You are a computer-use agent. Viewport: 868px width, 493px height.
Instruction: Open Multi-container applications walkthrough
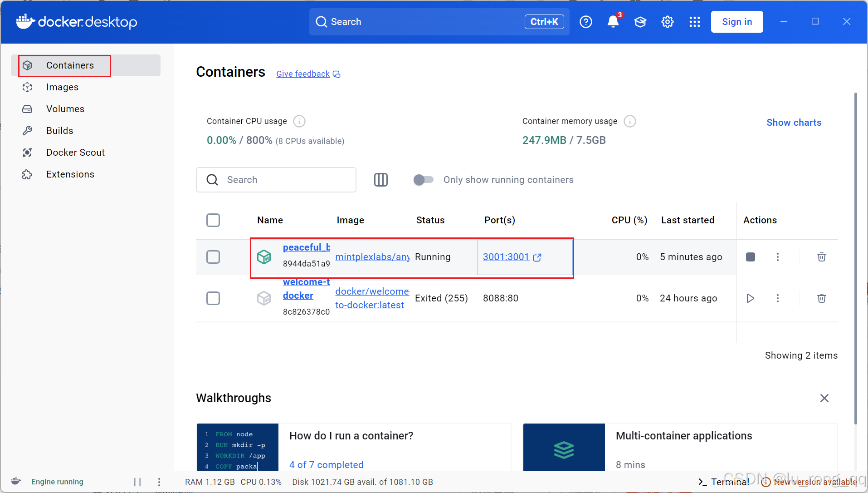pyautogui.click(x=680, y=448)
